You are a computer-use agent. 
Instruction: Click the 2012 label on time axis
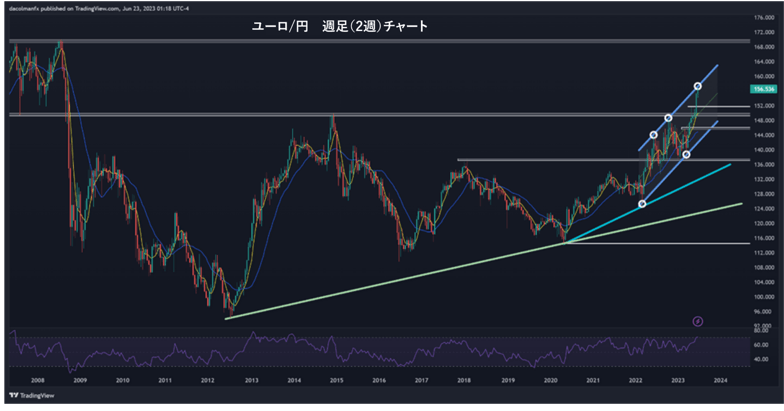208,380
